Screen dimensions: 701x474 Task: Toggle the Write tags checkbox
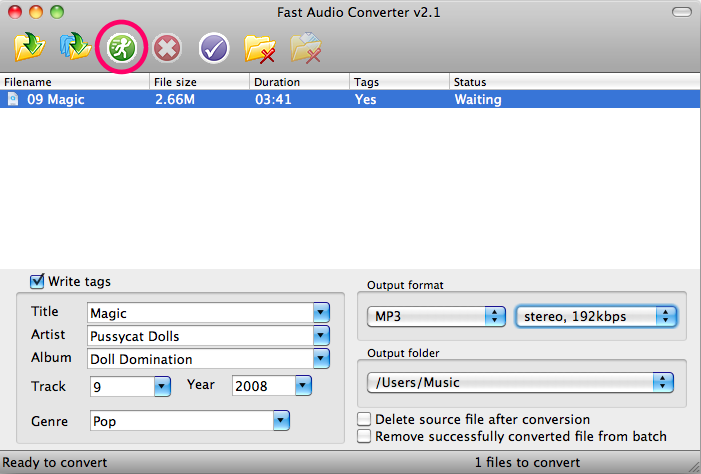[37, 281]
